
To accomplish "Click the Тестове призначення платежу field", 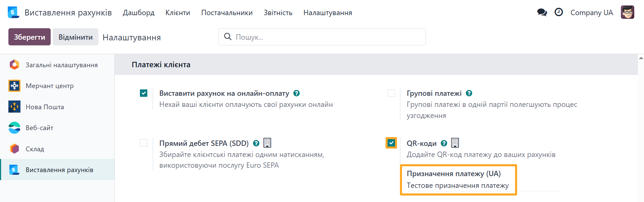I will click(x=484, y=186).
